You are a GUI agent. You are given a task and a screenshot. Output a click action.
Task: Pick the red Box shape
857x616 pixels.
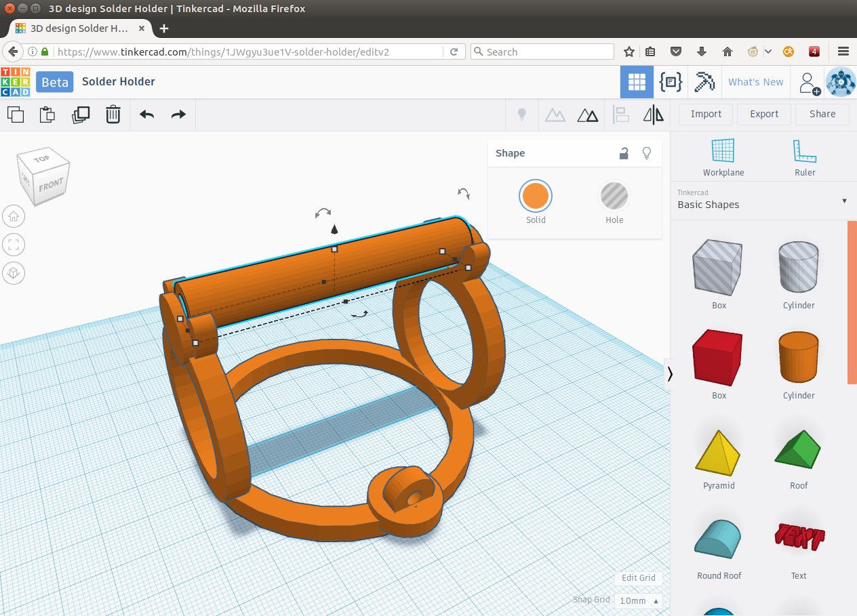pyautogui.click(x=719, y=358)
